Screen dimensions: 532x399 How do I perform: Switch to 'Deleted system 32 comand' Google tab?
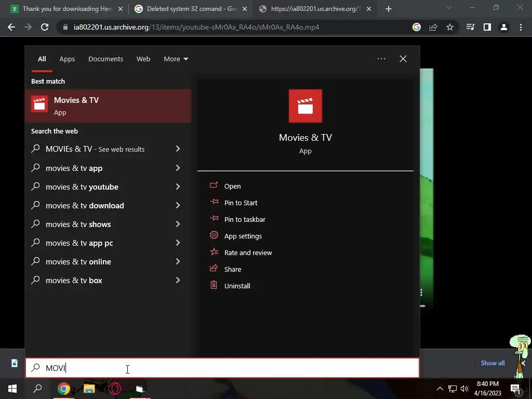coord(190,9)
